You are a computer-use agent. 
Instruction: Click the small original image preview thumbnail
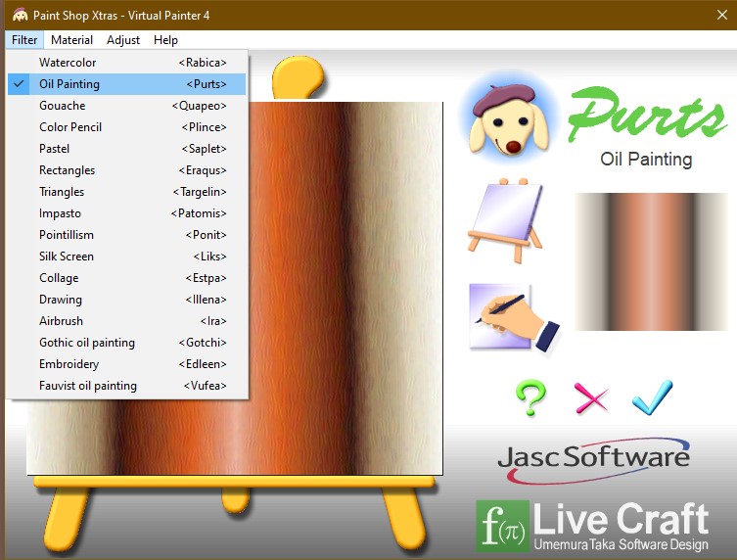tap(651, 262)
